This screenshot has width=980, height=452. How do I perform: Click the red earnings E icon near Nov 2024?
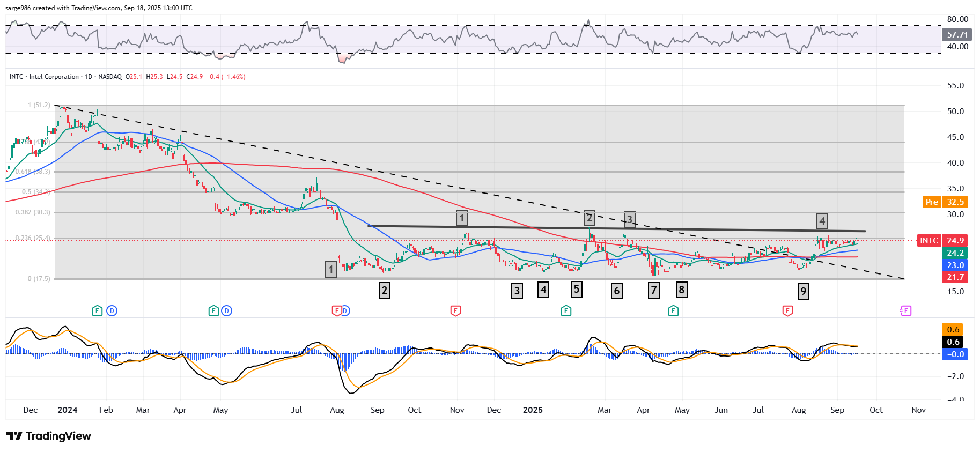pos(455,310)
